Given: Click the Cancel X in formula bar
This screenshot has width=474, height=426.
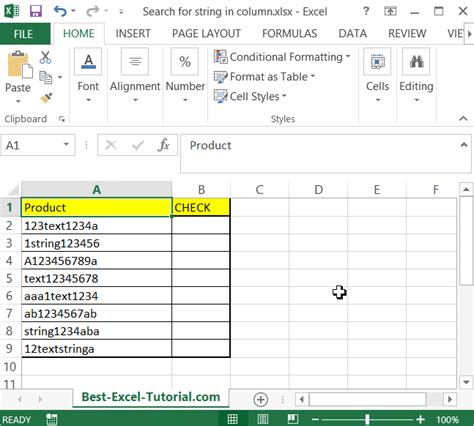Looking at the screenshot, I should [111, 145].
